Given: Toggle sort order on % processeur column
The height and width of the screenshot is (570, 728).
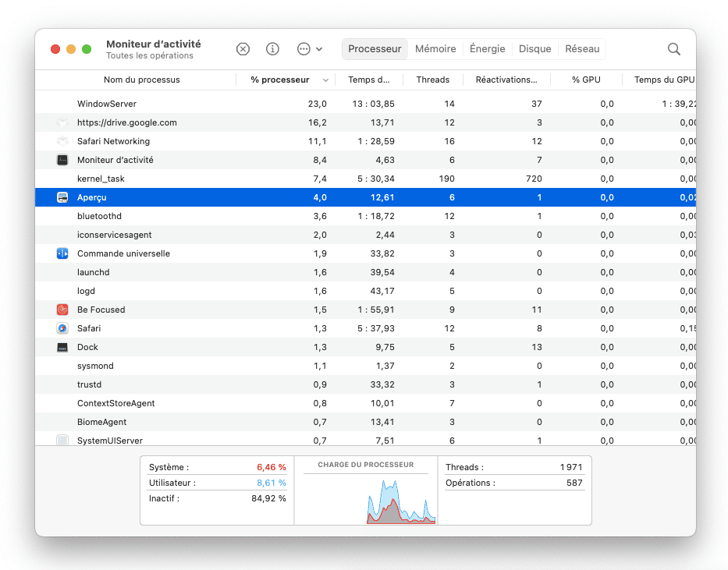Looking at the screenshot, I should pos(285,80).
